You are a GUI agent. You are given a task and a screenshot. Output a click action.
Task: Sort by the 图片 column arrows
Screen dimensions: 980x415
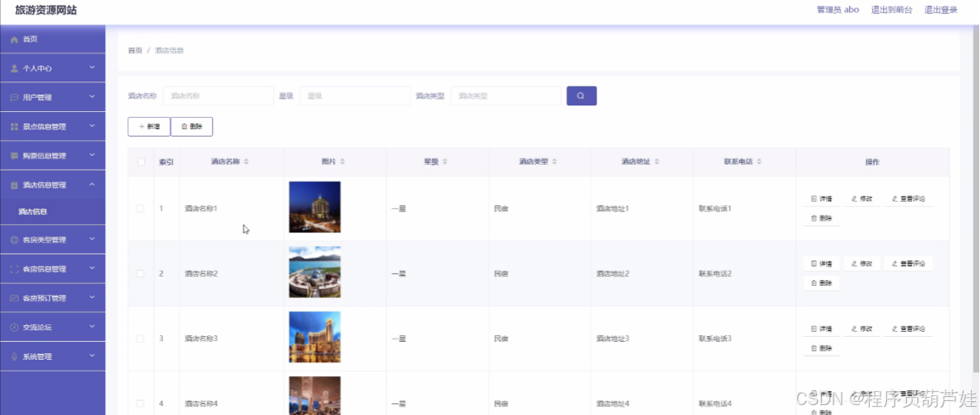(x=341, y=162)
